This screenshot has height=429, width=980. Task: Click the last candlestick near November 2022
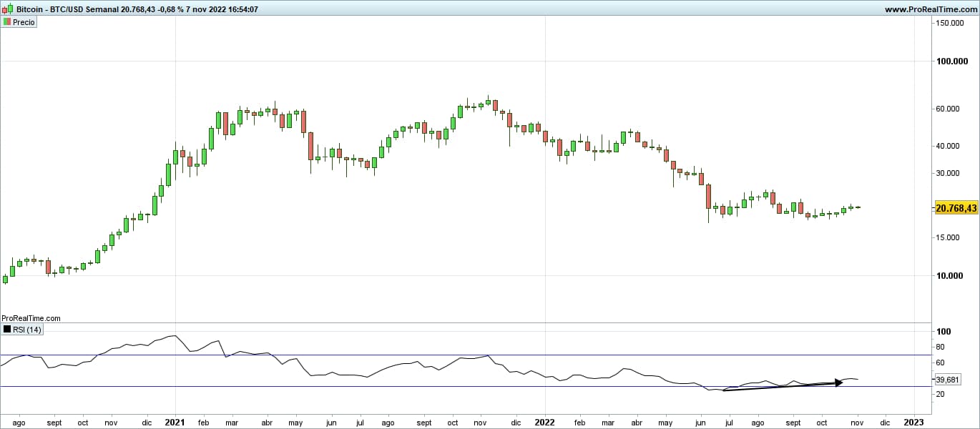858,207
